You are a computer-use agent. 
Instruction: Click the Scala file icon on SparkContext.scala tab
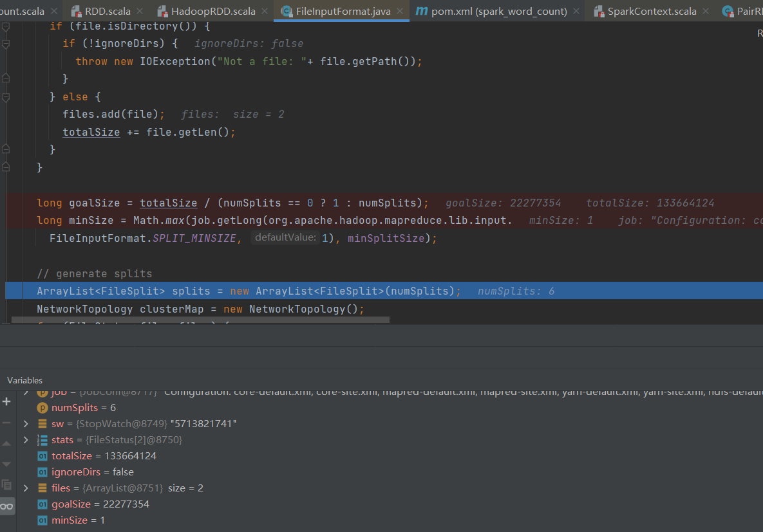point(599,11)
